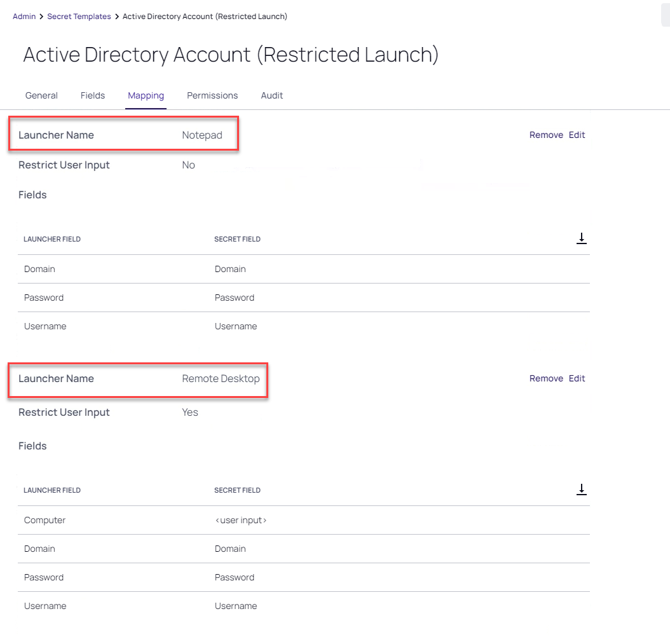Click Username secret field in the Notepad table
Screen dimensions: 670x644
pos(236,327)
